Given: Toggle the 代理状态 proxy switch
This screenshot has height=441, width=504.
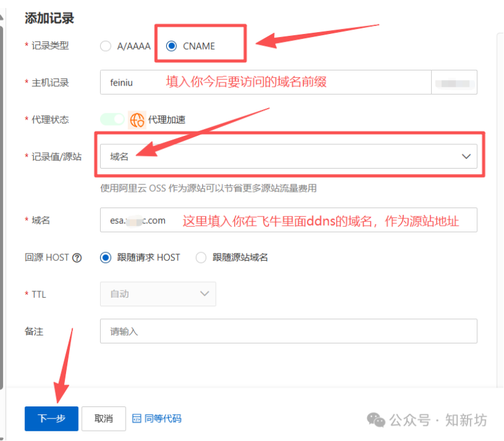Looking at the screenshot, I should click(112, 120).
